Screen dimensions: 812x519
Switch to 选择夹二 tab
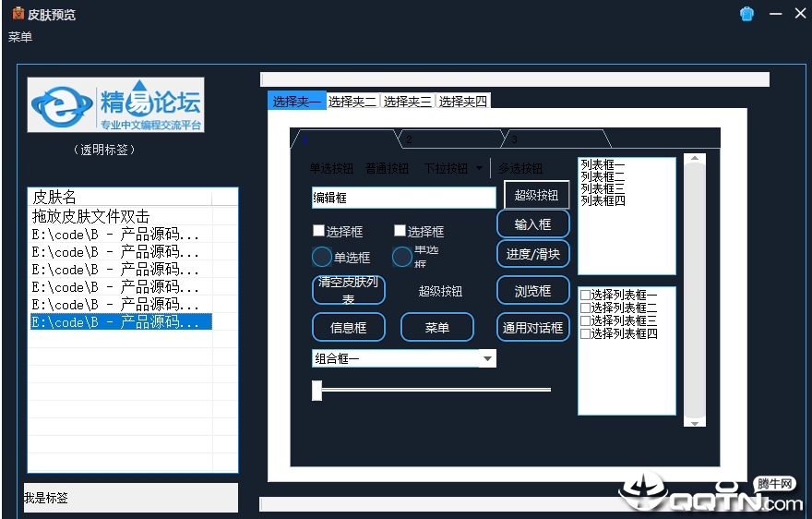[x=352, y=101]
